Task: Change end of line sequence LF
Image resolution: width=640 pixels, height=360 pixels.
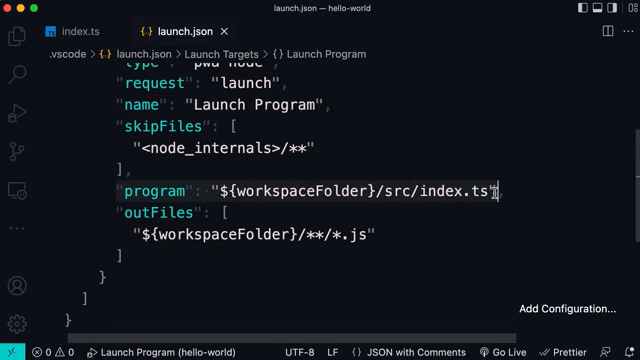Action: coord(333,352)
